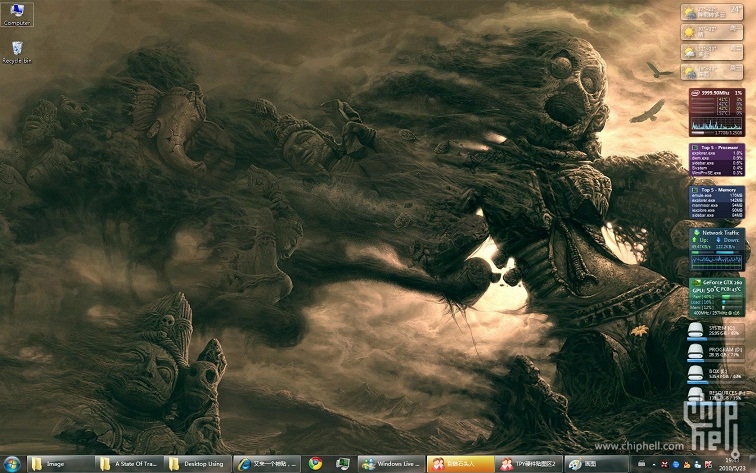Click the sunny second-day weather forecast tile
This screenshot has height=473, width=756.
[712, 32]
